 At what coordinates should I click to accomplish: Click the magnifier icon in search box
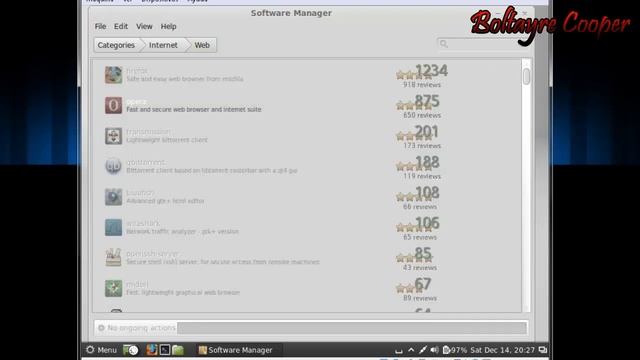coord(444,44)
